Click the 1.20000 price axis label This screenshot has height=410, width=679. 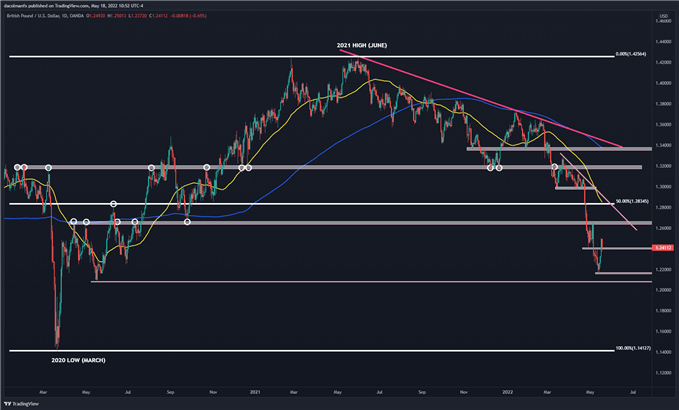pyautogui.click(x=663, y=290)
